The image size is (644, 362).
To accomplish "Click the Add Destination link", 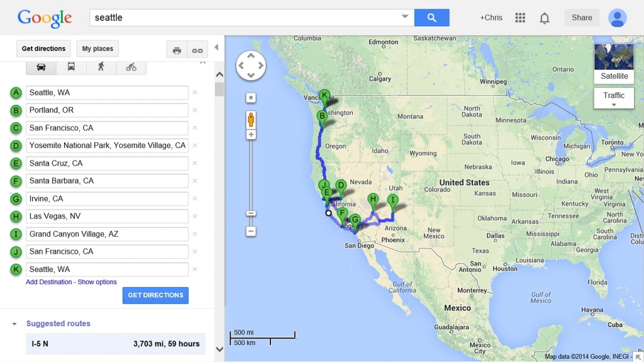I will click(49, 282).
